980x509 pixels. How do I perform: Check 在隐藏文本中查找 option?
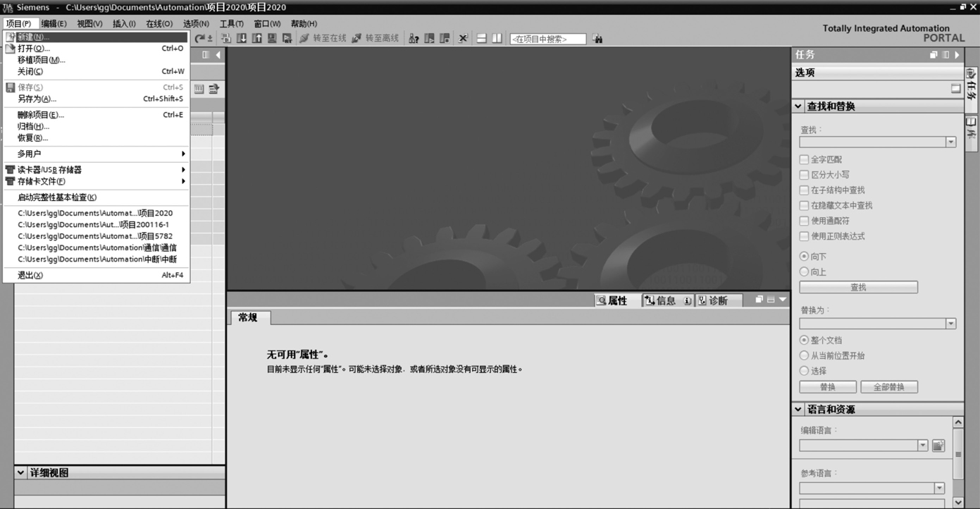(804, 206)
